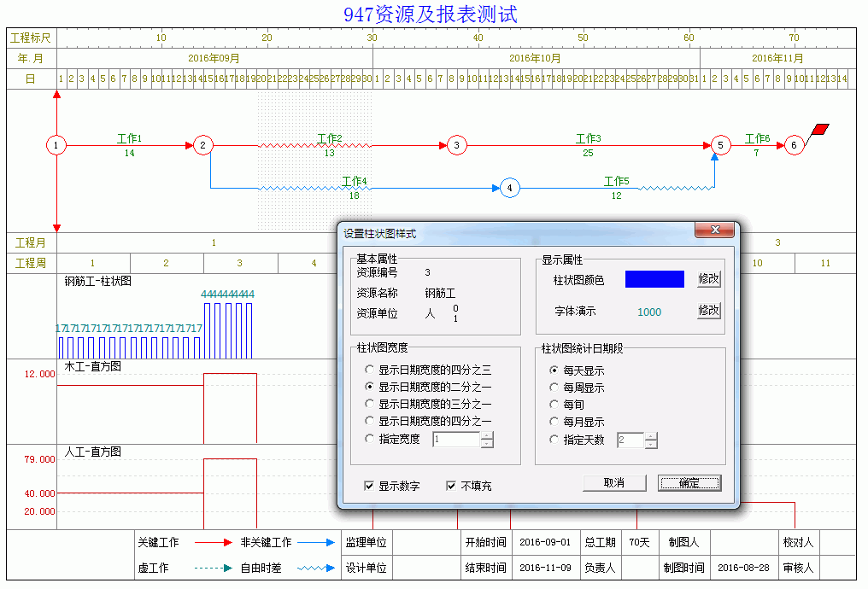Click node 1 circle in the network diagram
This screenshot has width=868, height=589.
56,146
